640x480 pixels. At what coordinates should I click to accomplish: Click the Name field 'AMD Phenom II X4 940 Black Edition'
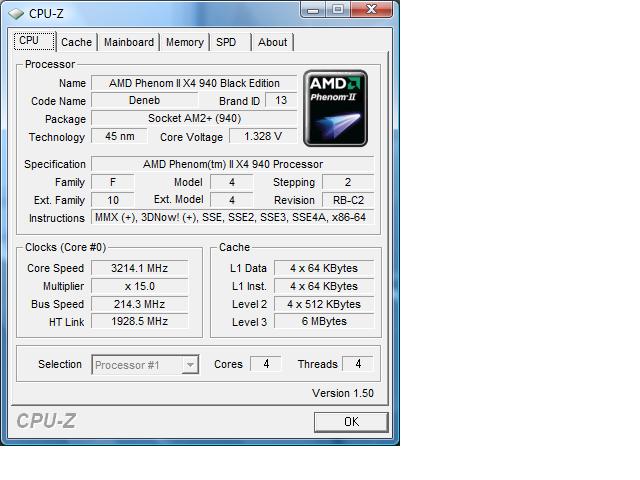point(194,83)
